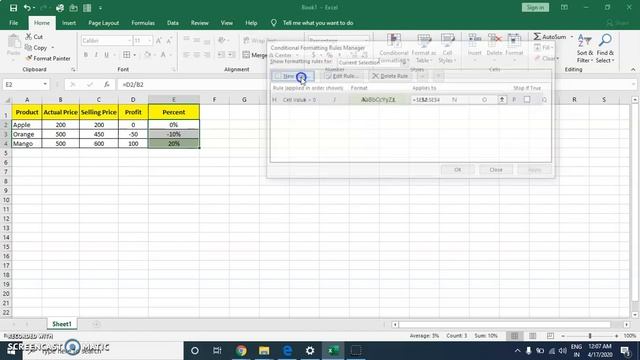This screenshot has width=640, height=360.
Task: Undo the last action
Action: 27,8
